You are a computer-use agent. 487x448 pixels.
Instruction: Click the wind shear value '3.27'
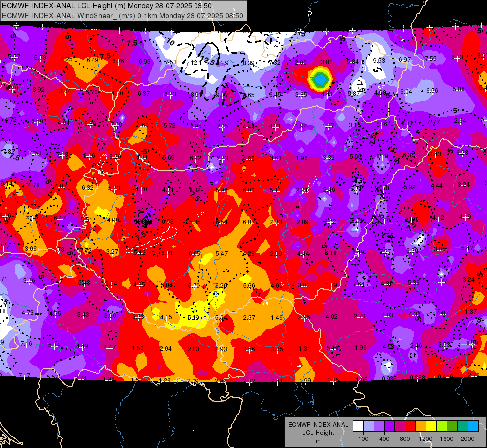tap(112, 251)
